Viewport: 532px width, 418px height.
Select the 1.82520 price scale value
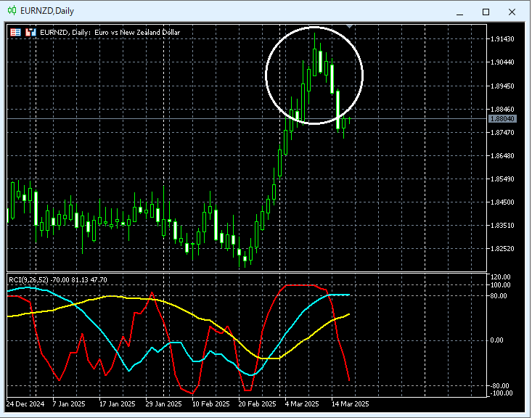(502, 249)
